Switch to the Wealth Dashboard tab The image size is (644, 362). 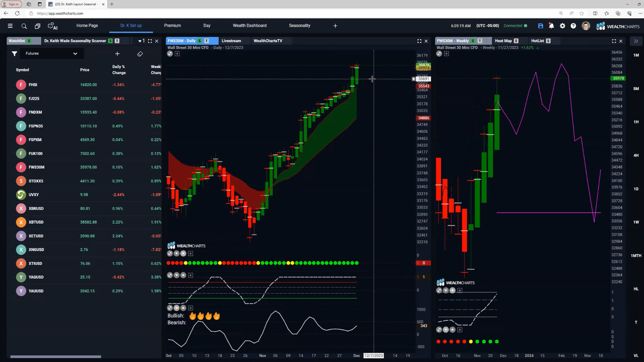click(250, 26)
